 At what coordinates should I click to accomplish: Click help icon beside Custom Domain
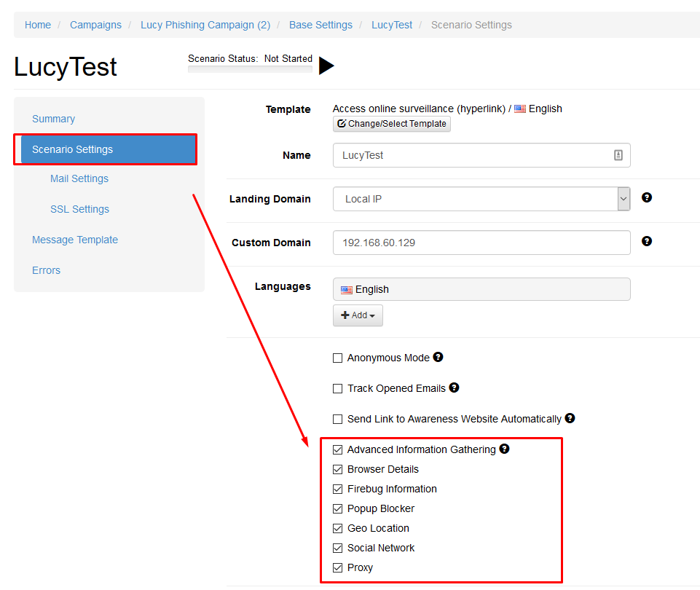[x=646, y=241]
